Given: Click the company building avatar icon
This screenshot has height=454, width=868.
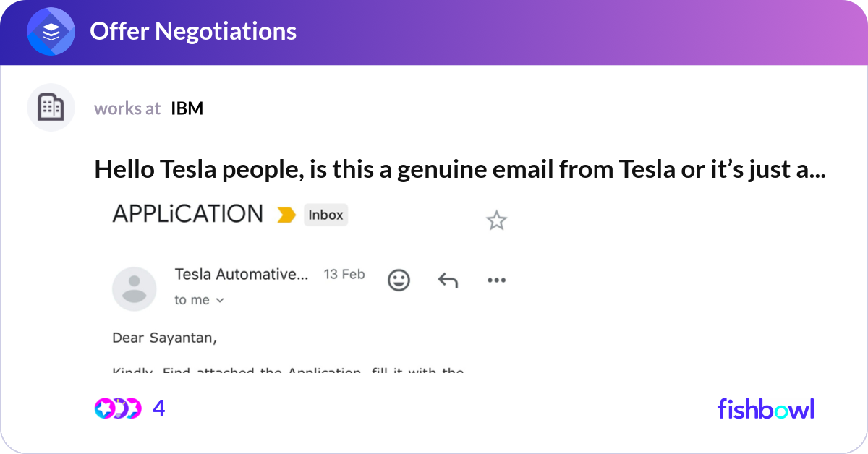Looking at the screenshot, I should click(51, 107).
